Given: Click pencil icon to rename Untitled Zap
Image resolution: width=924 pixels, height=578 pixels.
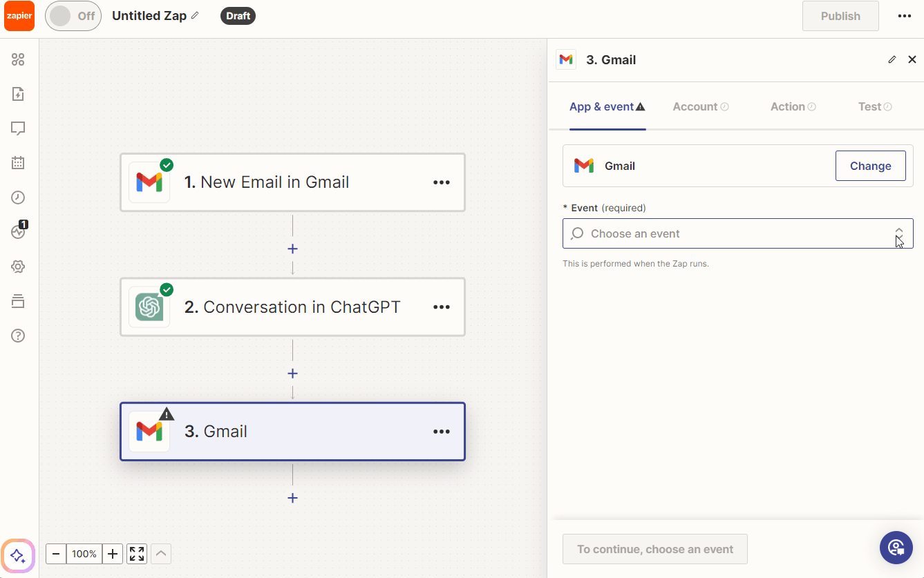Looking at the screenshot, I should click(195, 15).
